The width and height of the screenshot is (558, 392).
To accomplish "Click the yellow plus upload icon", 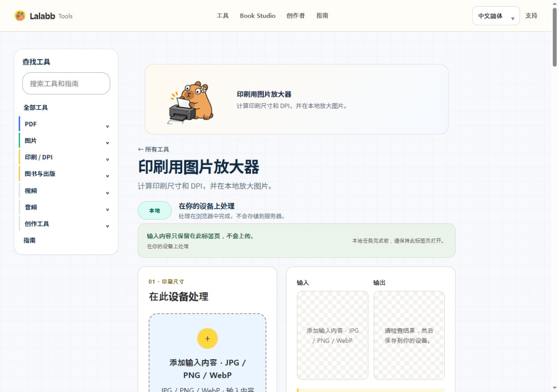I will (207, 339).
